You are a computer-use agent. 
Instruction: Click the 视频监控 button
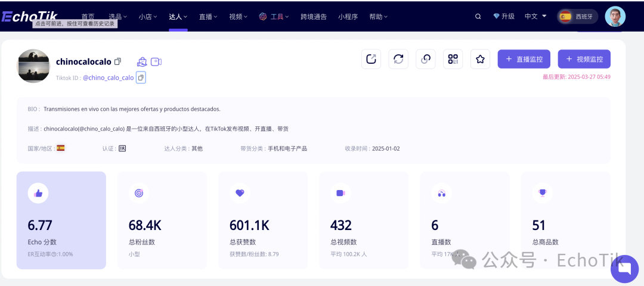click(584, 59)
